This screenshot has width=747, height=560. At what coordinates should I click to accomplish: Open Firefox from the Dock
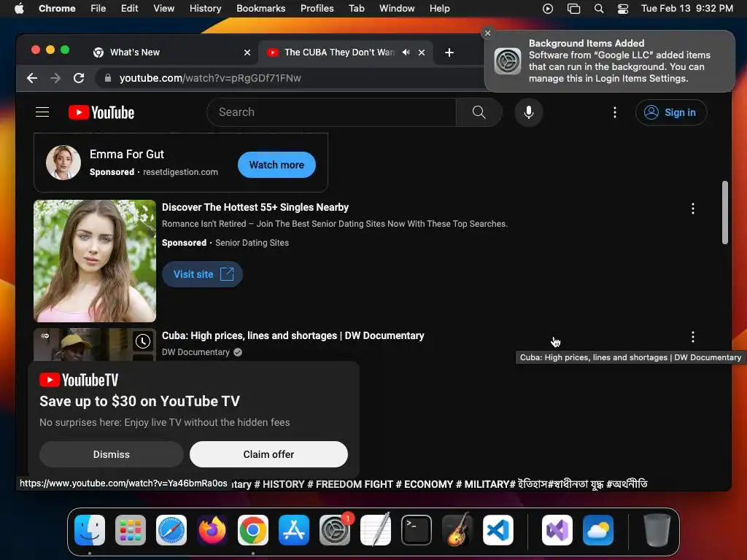pos(212,530)
